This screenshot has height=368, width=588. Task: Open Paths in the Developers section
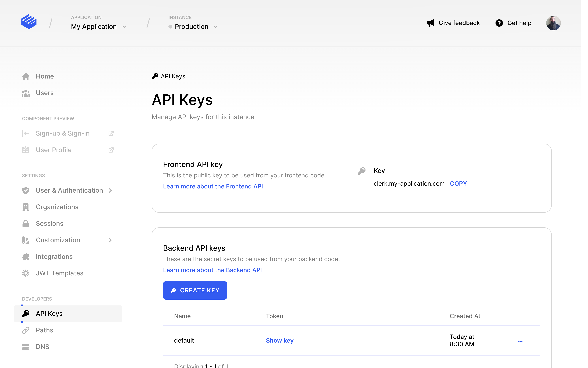(x=44, y=330)
